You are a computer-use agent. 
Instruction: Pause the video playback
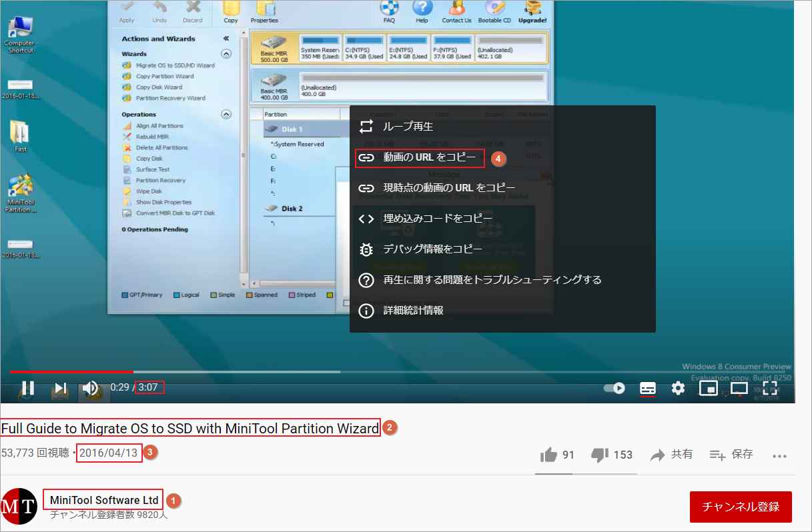pyautogui.click(x=28, y=387)
